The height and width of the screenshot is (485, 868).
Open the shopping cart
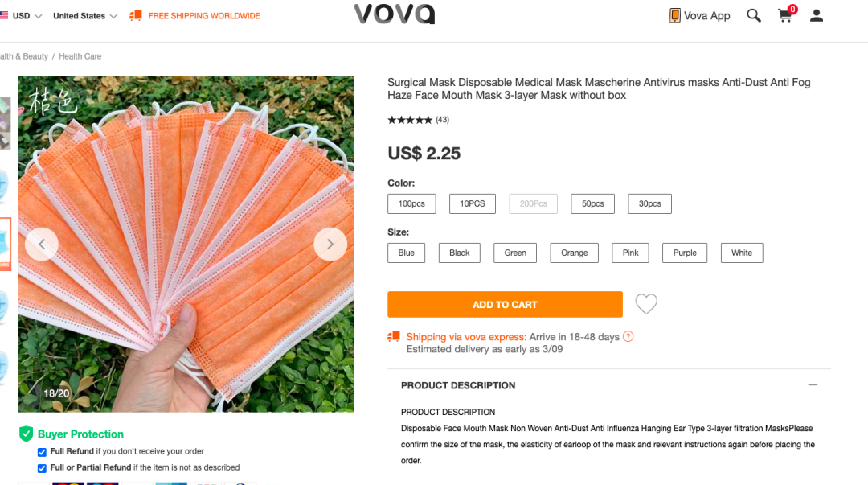click(785, 15)
